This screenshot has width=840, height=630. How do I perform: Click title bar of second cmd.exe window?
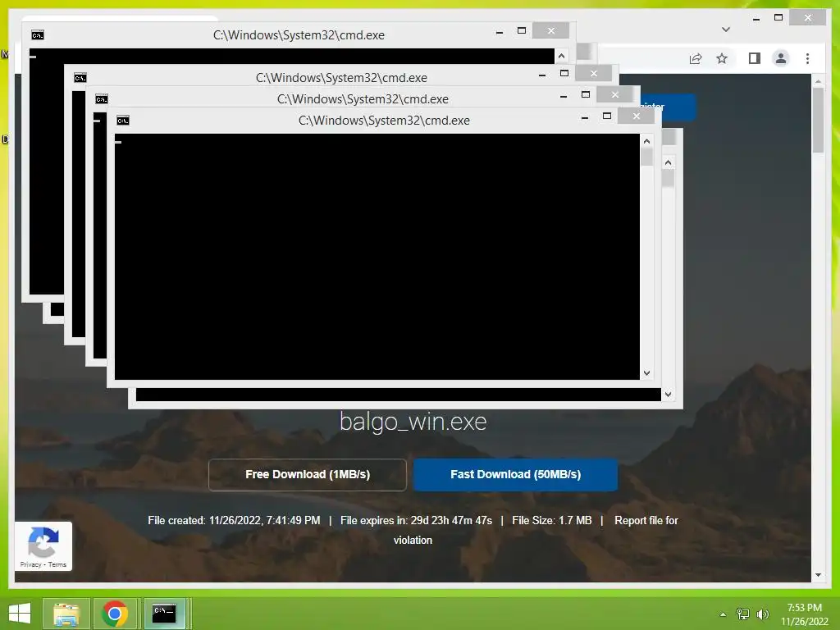[341, 78]
